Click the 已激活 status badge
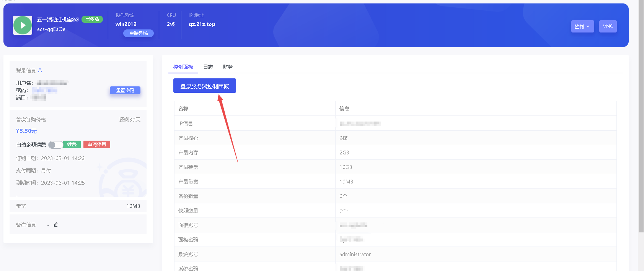The height and width of the screenshot is (271, 644). tap(92, 19)
